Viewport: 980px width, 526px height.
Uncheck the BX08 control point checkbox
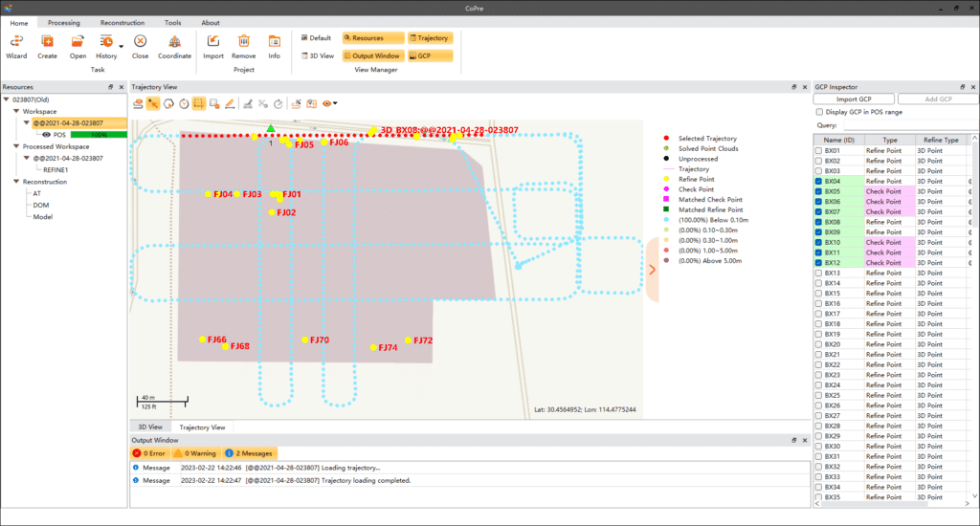(818, 222)
